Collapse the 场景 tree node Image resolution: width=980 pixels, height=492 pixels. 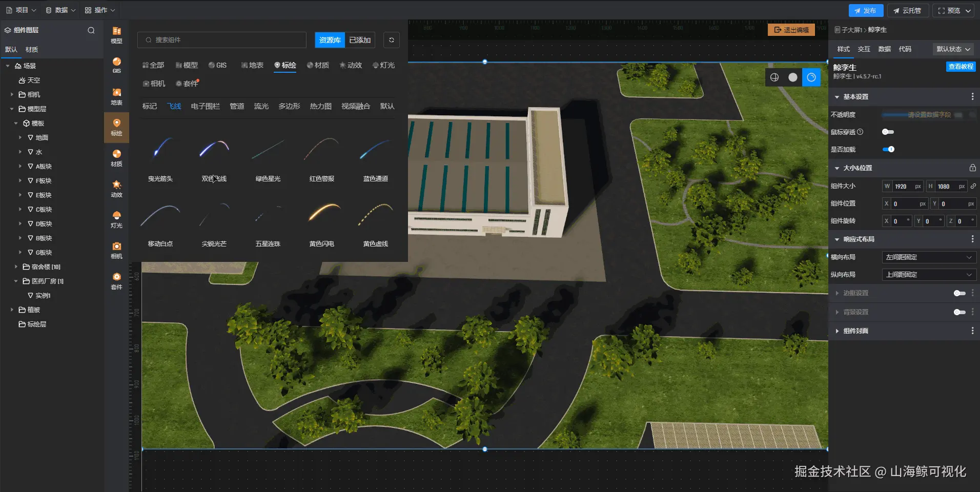(x=8, y=66)
